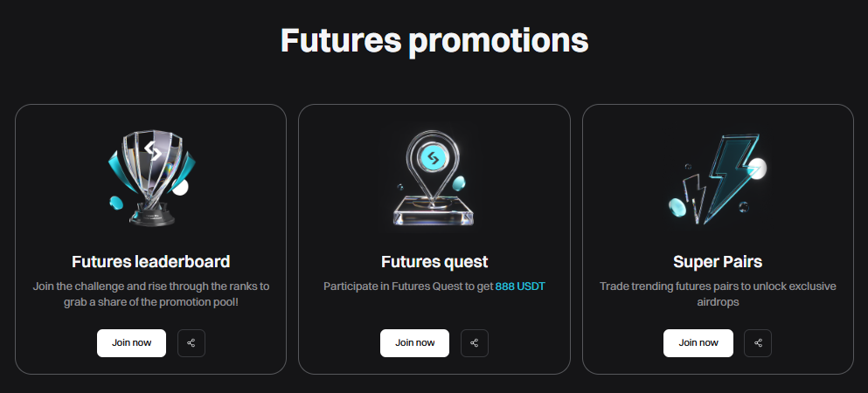Click the 'Join the challenge' description text
Screen dimensions: 868x393
point(150,293)
